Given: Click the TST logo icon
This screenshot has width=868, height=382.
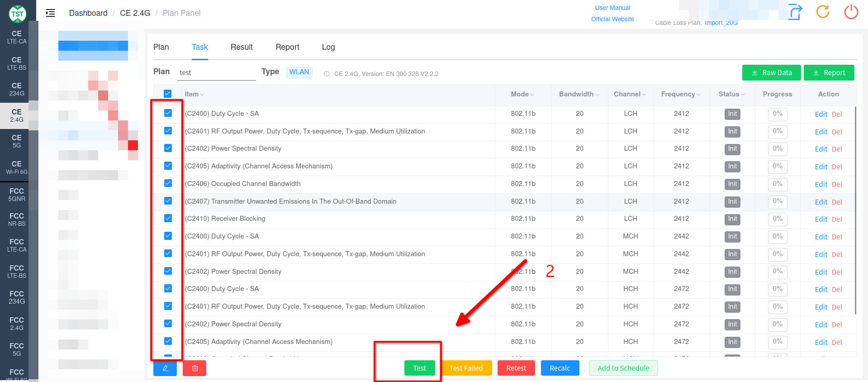Looking at the screenshot, I should pos(18,14).
